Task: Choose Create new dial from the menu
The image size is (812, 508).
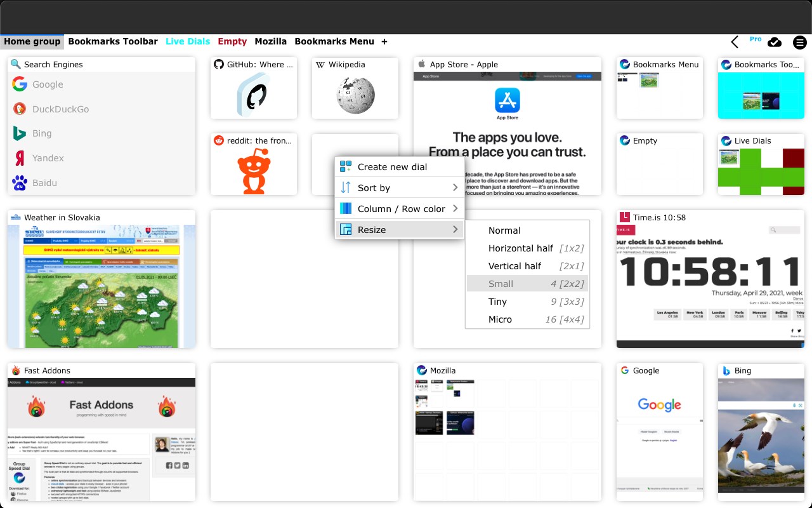Action: click(x=391, y=166)
